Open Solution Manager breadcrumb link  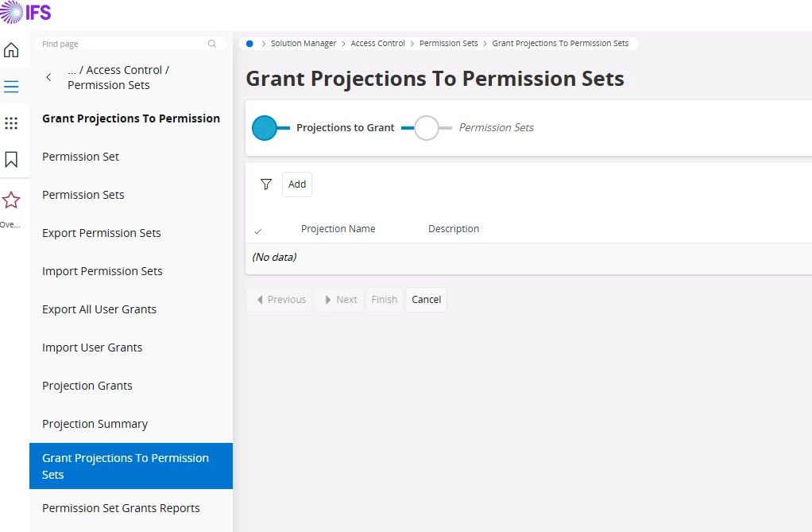coord(304,44)
